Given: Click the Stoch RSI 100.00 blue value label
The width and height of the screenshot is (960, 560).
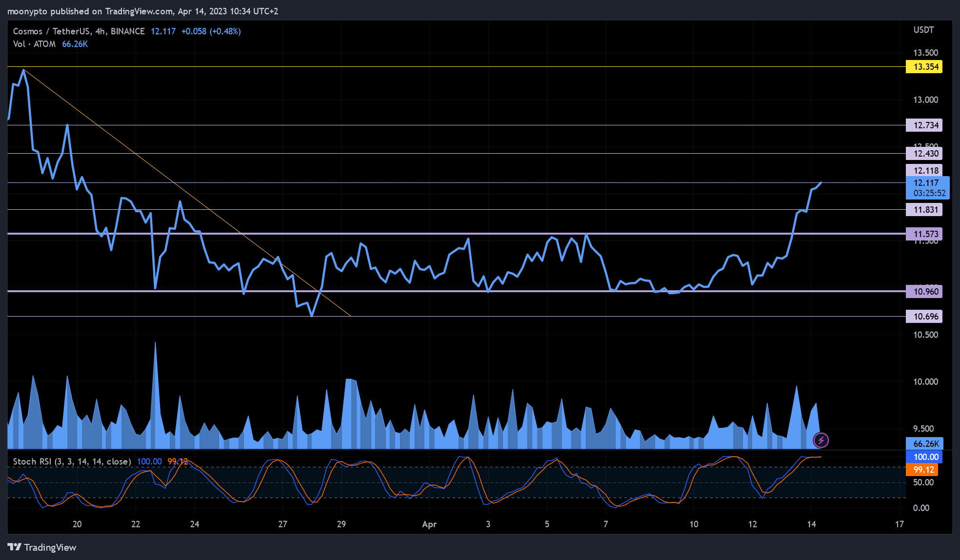Looking at the screenshot, I should point(924,457).
